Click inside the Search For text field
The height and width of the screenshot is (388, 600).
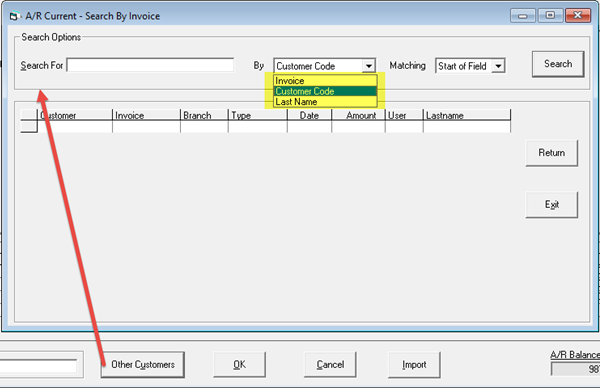point(150,65)
